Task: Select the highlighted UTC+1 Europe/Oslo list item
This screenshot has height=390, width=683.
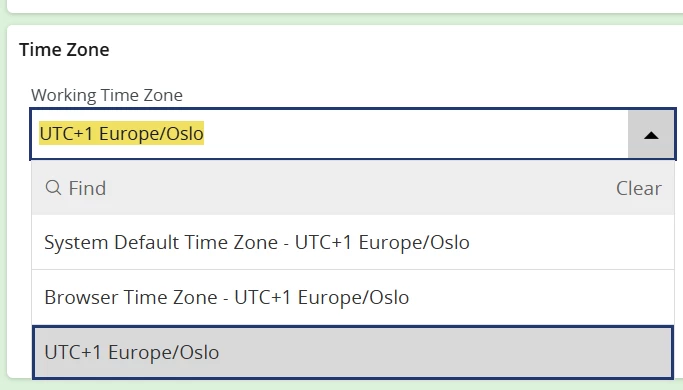Action: [x=353, y=352]
